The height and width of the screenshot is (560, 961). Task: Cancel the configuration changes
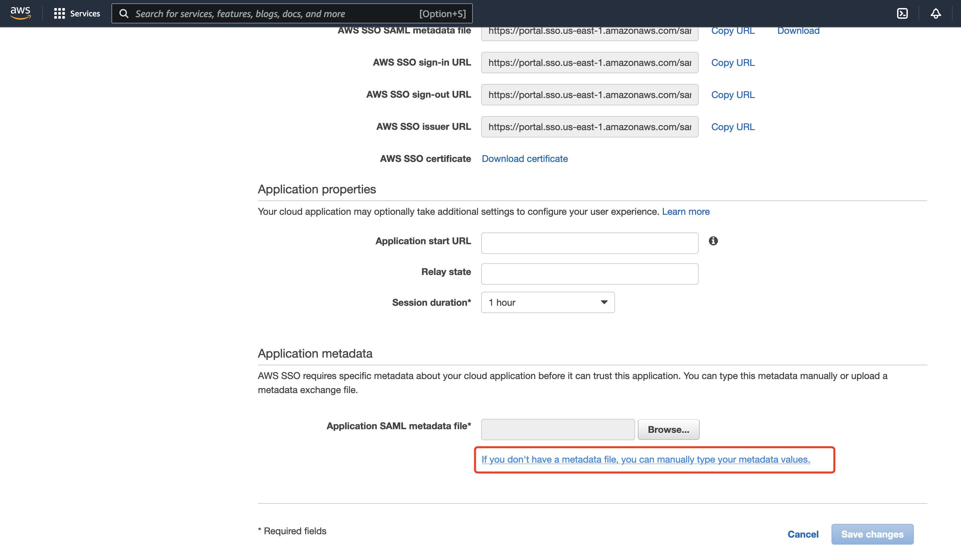click(x=803, y=535)
